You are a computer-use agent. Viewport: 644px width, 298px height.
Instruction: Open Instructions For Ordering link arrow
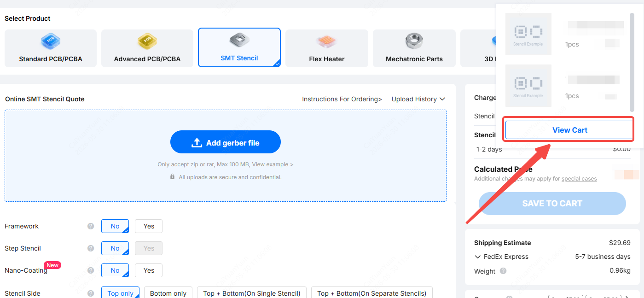(342, 99)
